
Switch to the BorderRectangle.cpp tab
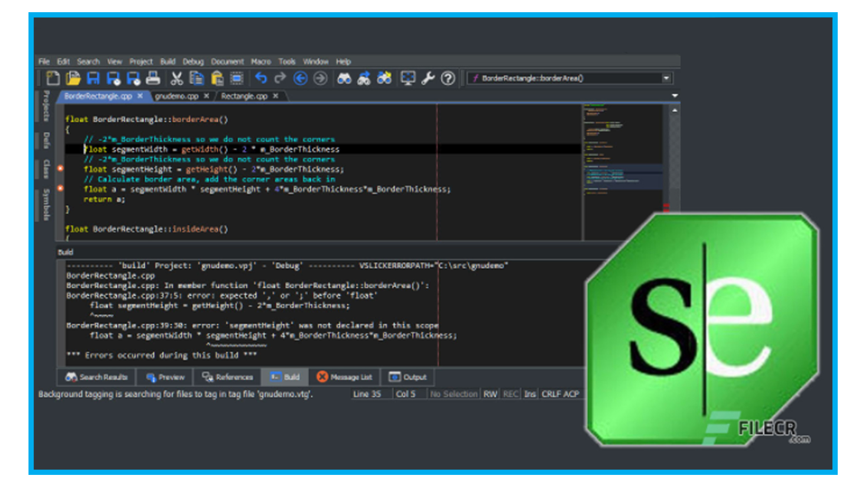click(x=98, y=96)
